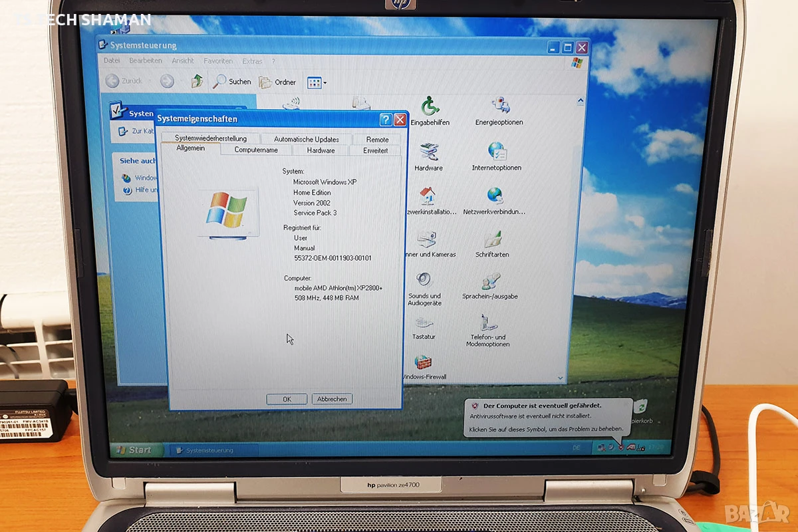Open the Ansicht menu
The height and width of the screenshot is (532, 798).
pos(183,61)
